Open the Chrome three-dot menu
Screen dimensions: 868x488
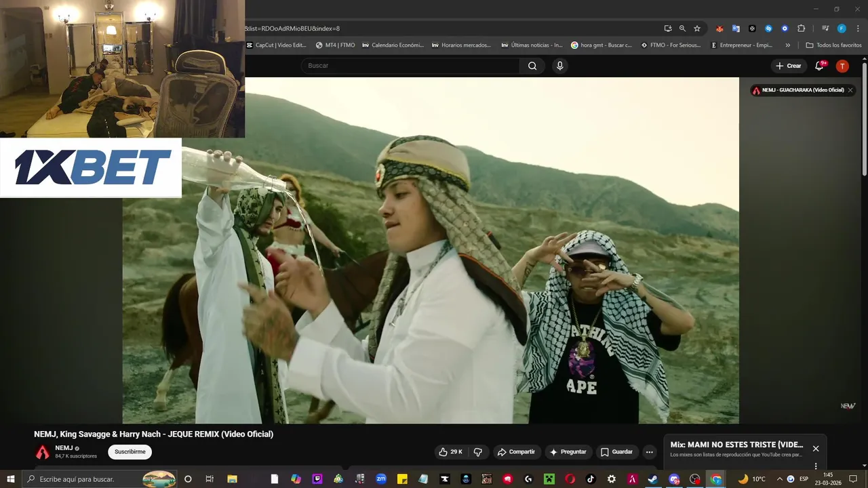coord(857,28)
